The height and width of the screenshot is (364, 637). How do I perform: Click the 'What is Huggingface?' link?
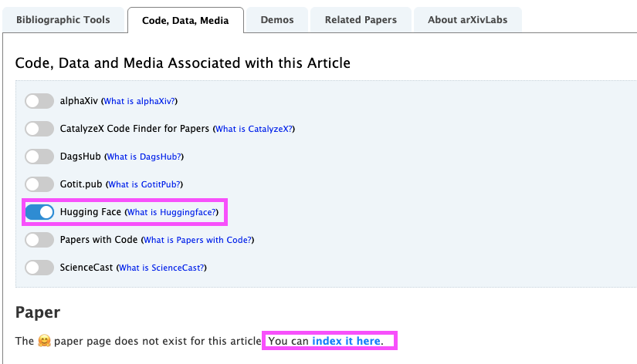(x=172, y=212)
